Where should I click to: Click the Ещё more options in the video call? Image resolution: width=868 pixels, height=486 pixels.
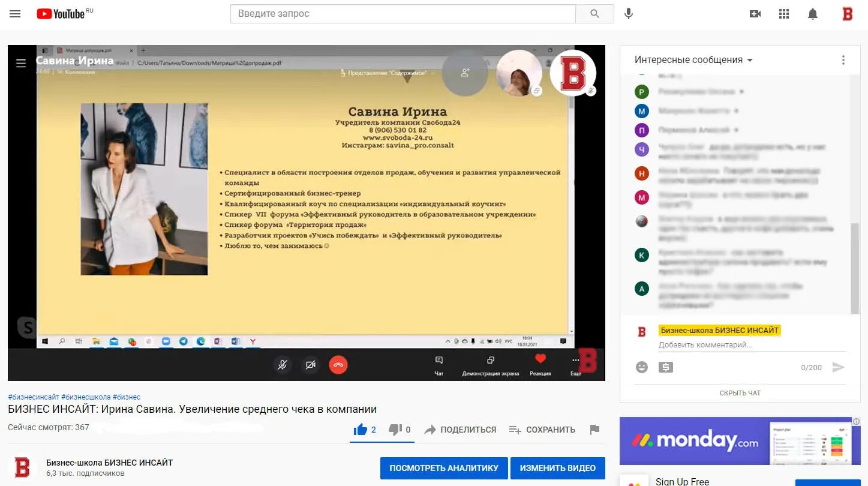[x=575, y=365]
